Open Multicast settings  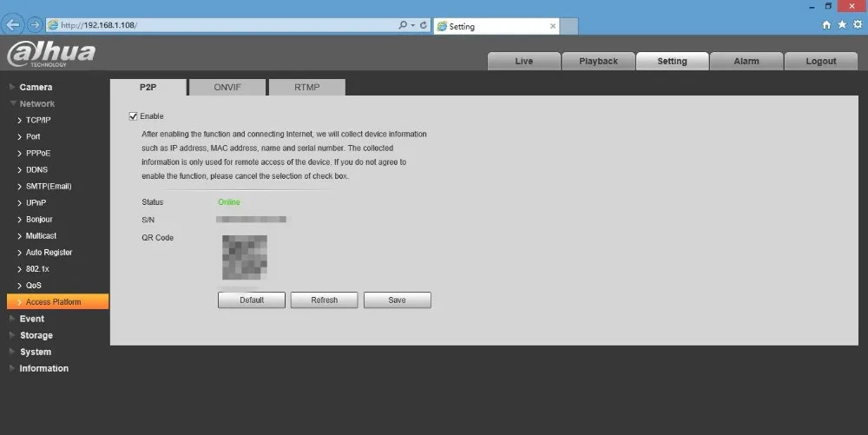coord(41,236)
